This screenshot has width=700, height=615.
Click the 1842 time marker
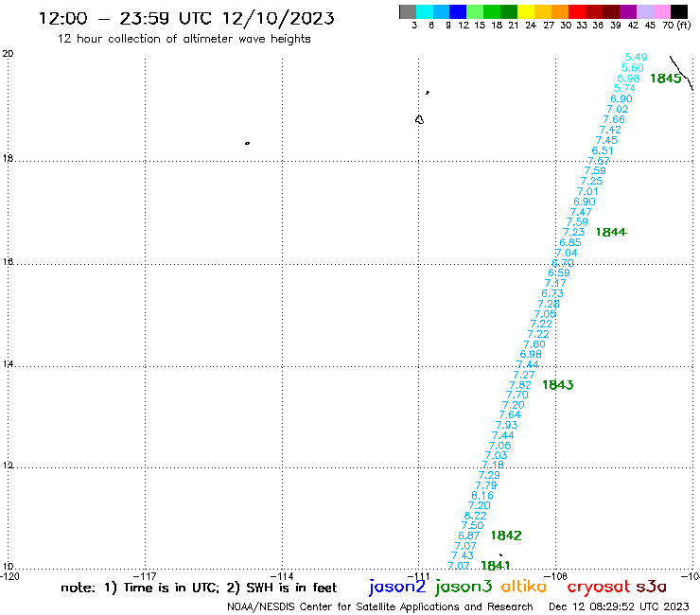coord(506,536)
